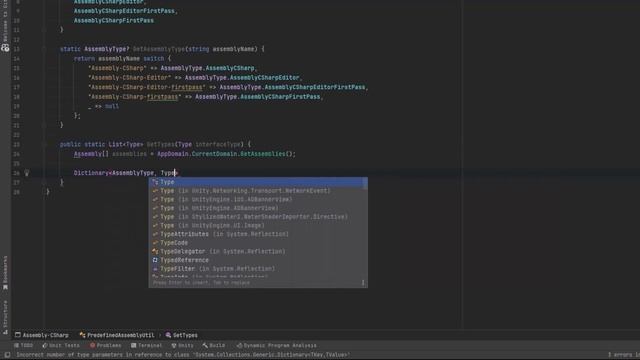Screen dimensions: 640x360
Task: Open the Unity tool window
Action: coord(182,345)
